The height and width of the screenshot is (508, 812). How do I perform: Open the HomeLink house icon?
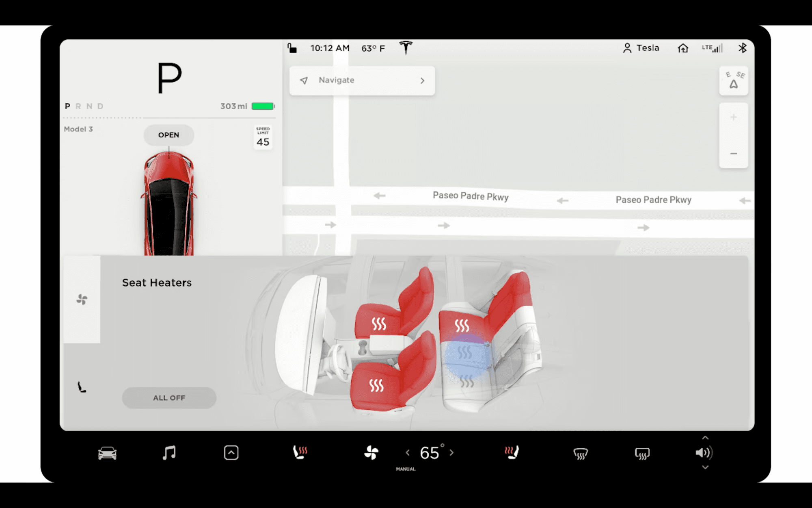(683, 48)
